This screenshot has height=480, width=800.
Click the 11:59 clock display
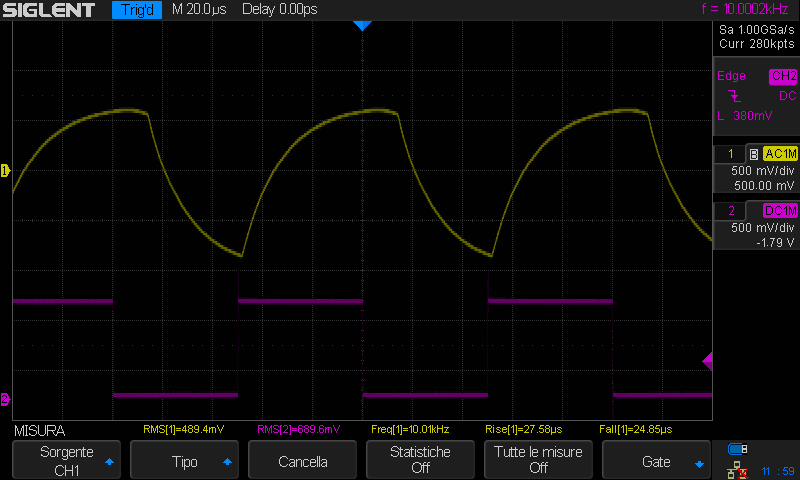coord(778,471)
